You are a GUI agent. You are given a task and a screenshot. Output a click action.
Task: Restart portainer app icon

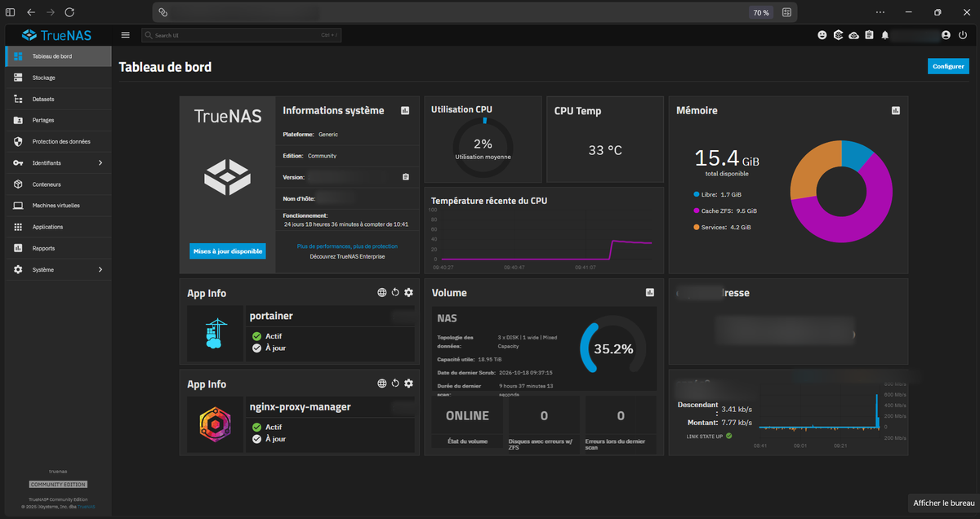pyautogui.click(x=395, y=292)
